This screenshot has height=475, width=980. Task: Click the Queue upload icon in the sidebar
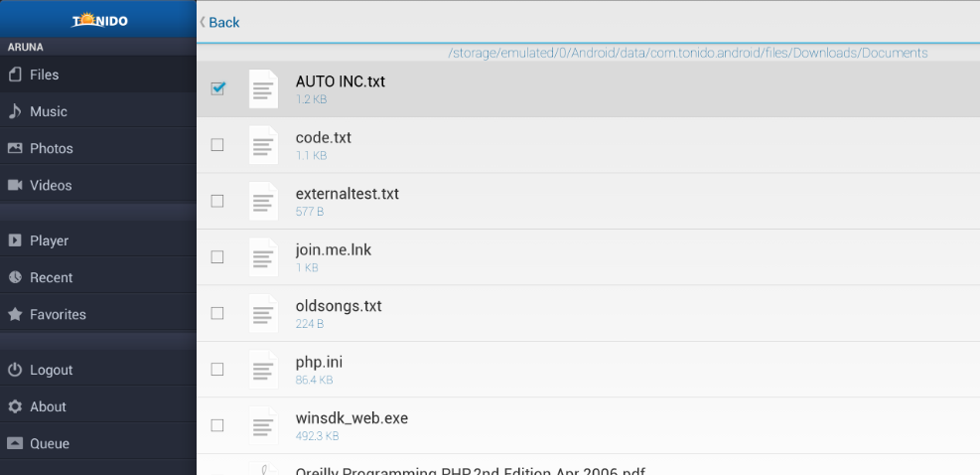point(15,443)
